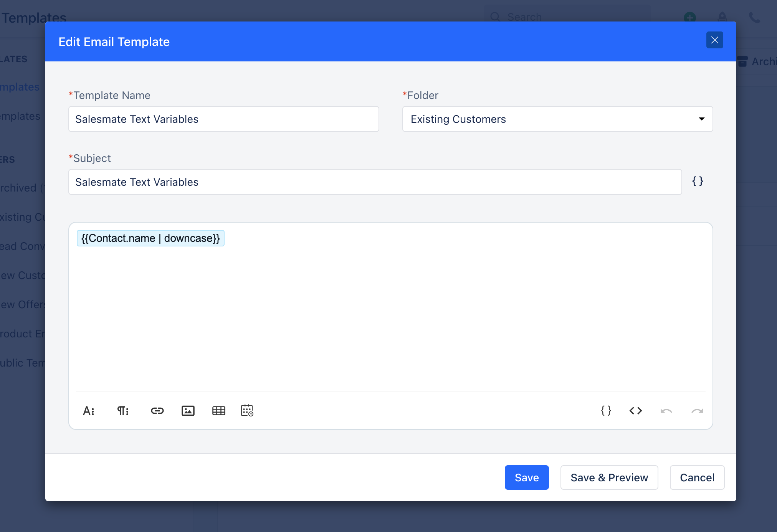Select the Contact.name downcase variable tag

tap(150, 238)
